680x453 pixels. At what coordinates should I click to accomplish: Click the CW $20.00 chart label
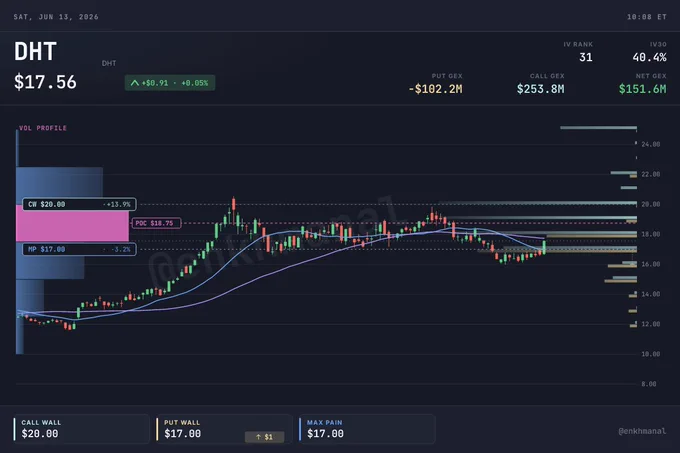pyautogui.click(x=79, y=204)
